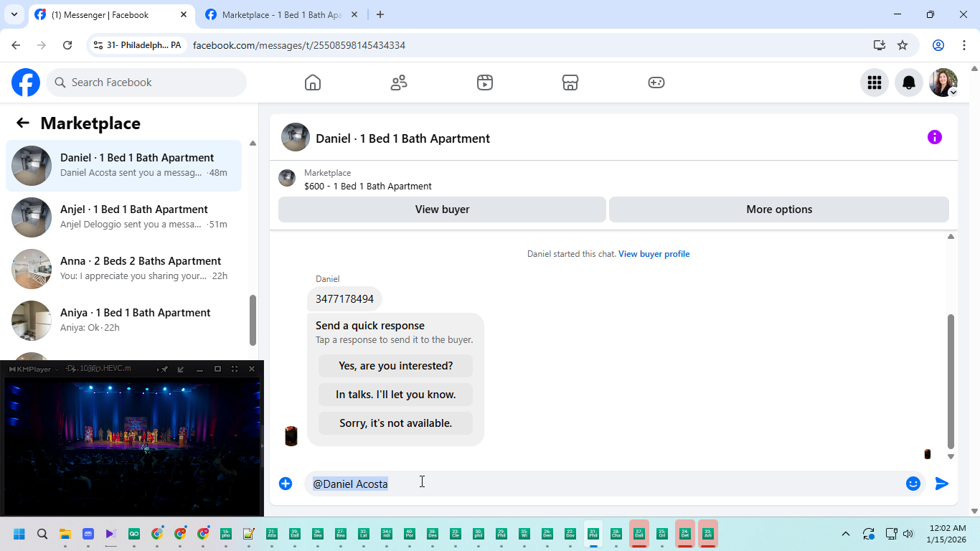The width and height of the screenshot is (980, 551).
Task: Open Anjel 1 Bed 1 Bath Apartment conversation
Action: point(124,217)
